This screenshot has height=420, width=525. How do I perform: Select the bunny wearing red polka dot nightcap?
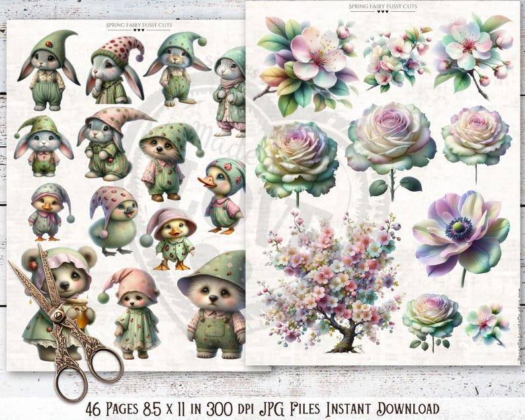point(115,69)
